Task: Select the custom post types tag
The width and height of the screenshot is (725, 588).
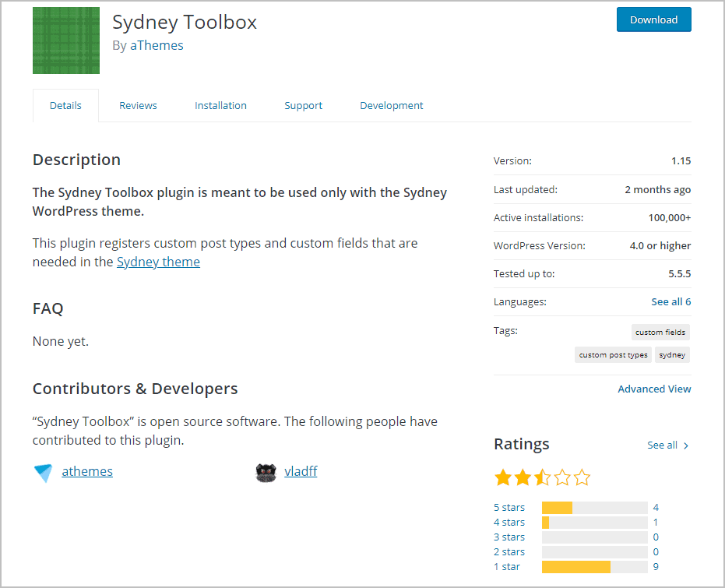Action: 613,354
